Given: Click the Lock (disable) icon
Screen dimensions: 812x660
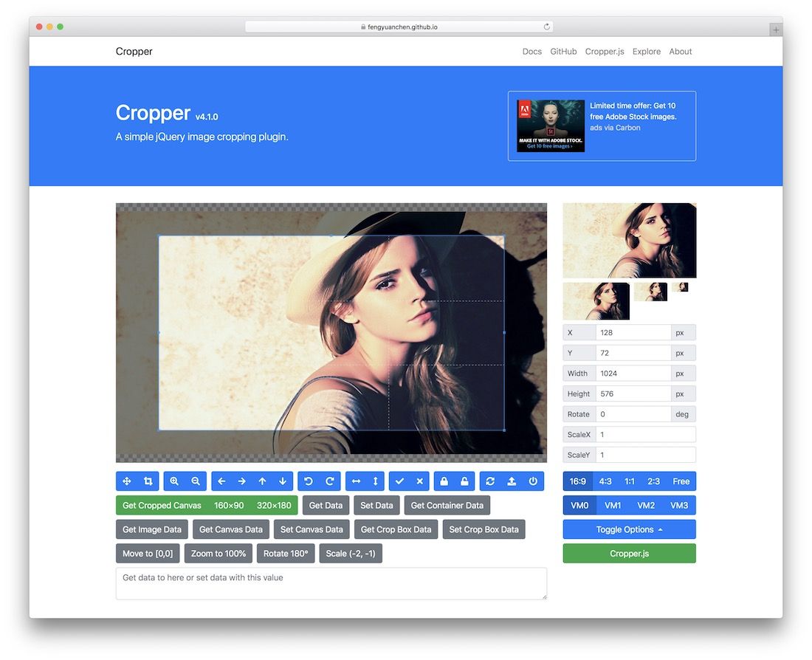Looking at the screenshot, I should [x=444, y=481].
